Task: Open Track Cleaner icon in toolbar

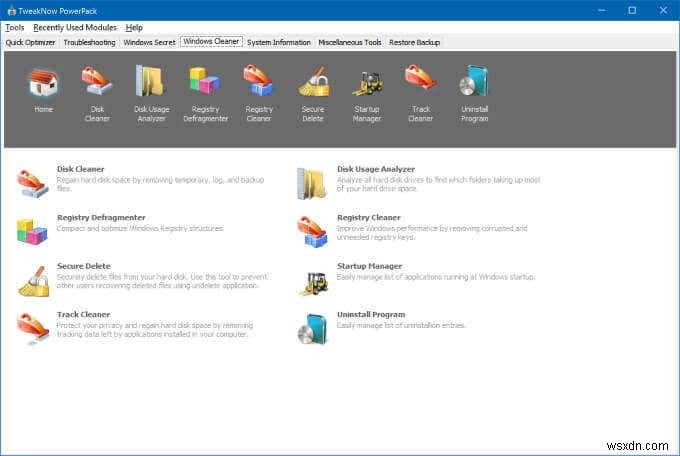Action: [x=421, y=77]
